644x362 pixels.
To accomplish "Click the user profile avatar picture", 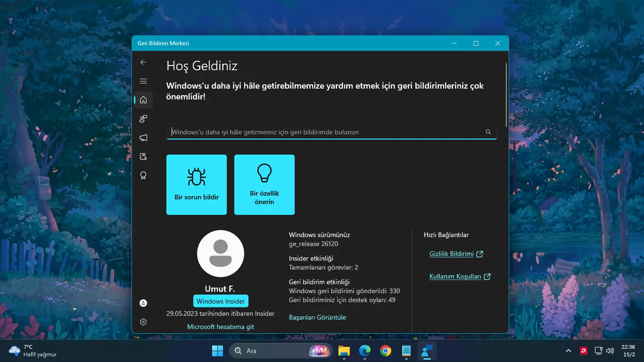I will click(221, 254).
